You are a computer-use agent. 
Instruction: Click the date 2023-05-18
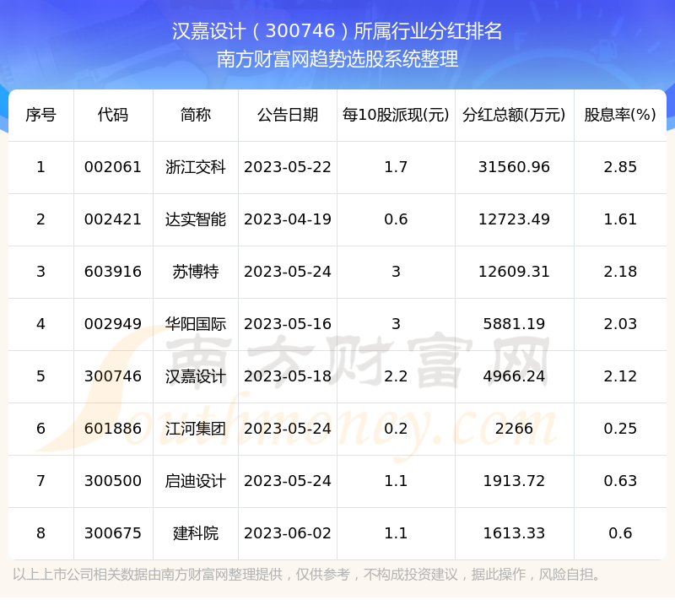288,376
